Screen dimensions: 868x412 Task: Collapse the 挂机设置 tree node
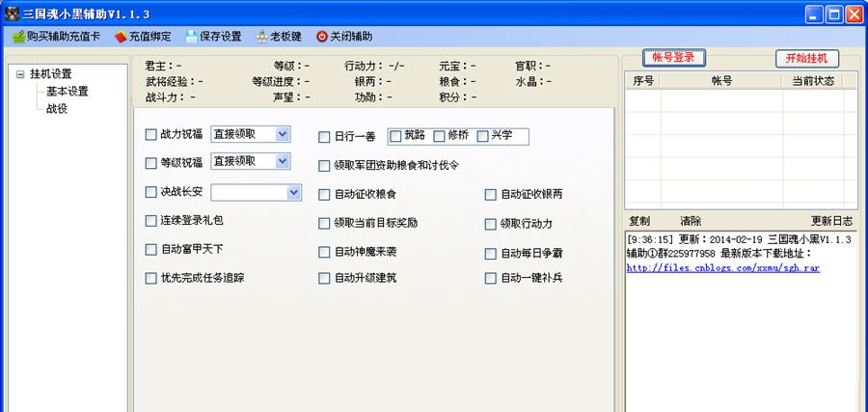click(x=20, y=73)
